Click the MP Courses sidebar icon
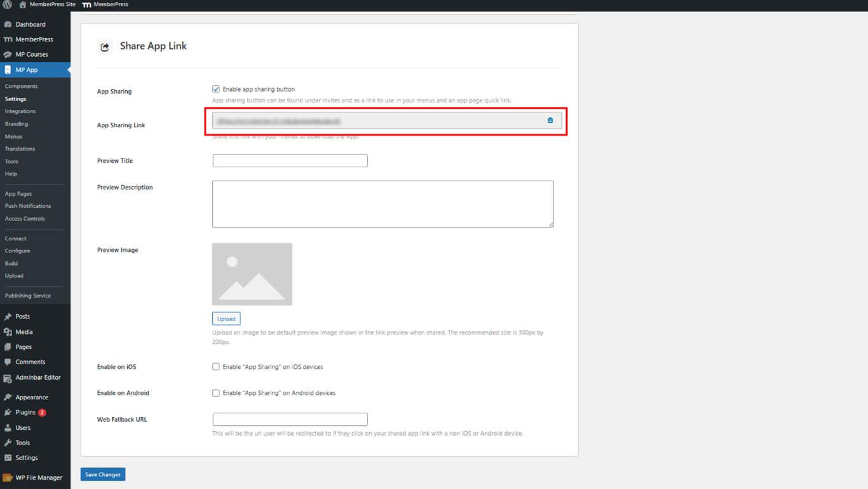 (x=8, y=54)
